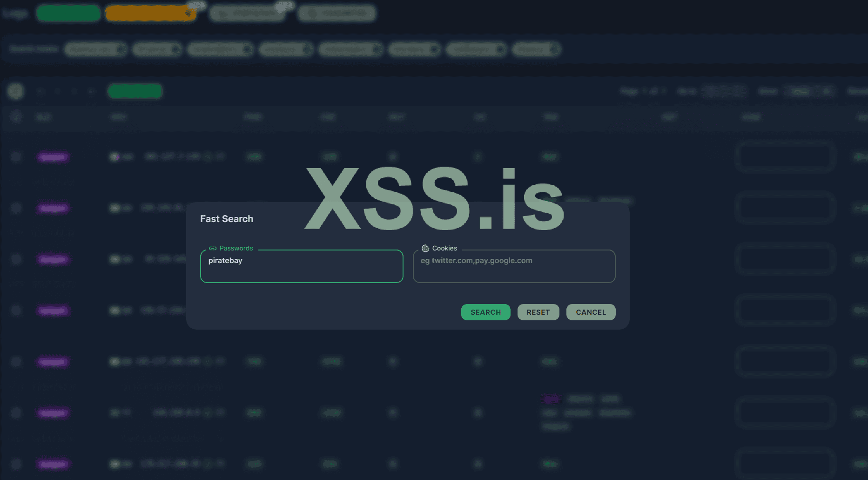
Task: Click the "Fast Search" dialog heading
Action: 227,219
